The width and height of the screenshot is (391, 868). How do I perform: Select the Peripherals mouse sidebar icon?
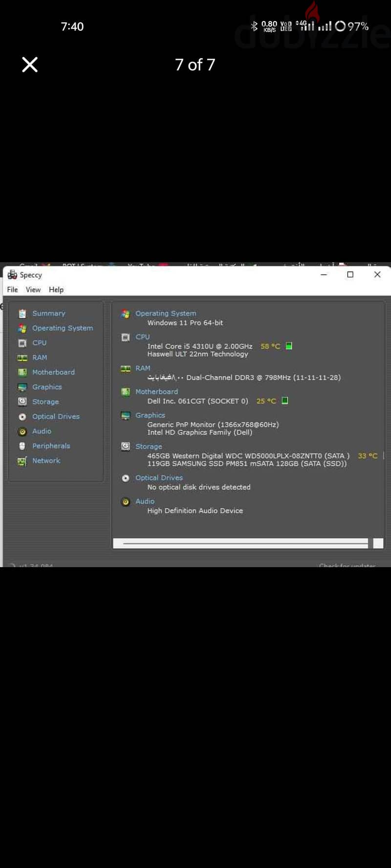(x=22, y=446)
